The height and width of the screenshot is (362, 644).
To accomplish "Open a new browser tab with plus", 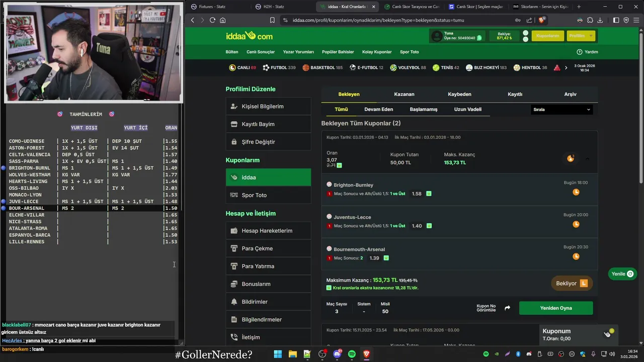I will pos(579,7).
